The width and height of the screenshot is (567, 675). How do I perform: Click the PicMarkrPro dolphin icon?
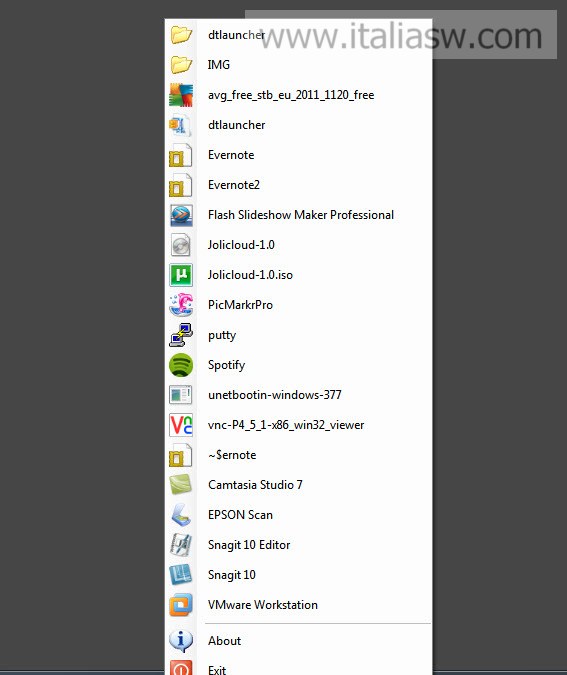click(x=181, y=305)
